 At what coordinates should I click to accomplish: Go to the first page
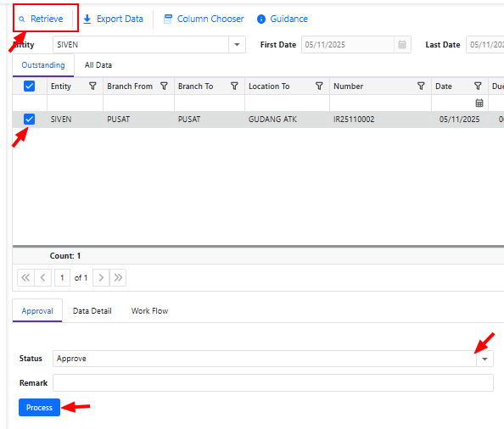(25, 277)
